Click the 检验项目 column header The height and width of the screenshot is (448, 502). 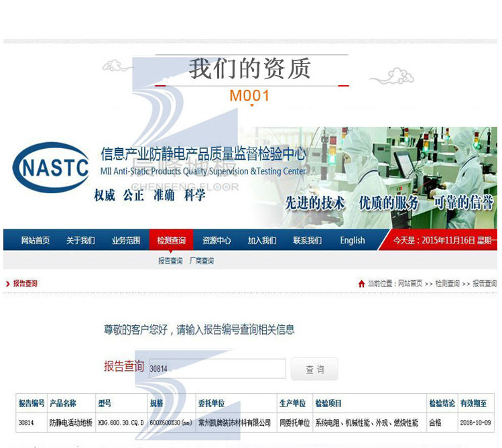pos(369,403)
